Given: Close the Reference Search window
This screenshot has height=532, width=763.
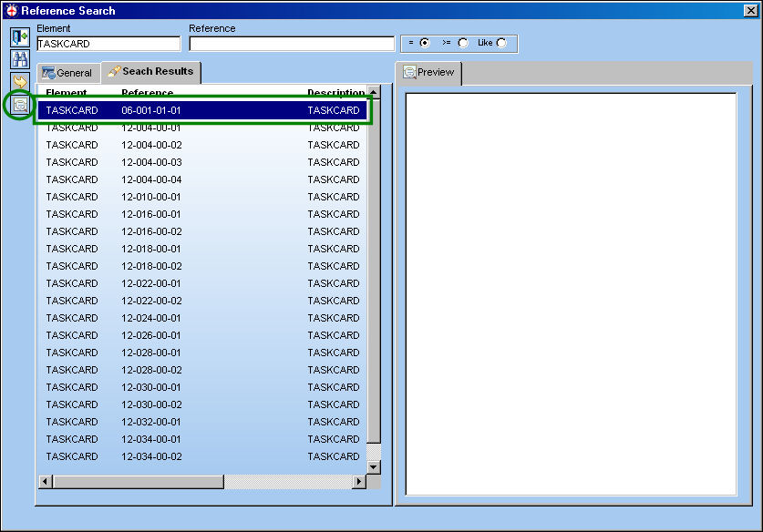Looking at the screenshot, I should coord(750,11).
